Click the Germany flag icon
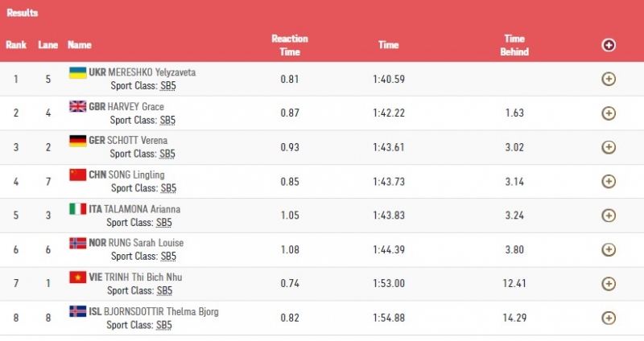Screen dimensions: 644x341 [x=77, y=140]
